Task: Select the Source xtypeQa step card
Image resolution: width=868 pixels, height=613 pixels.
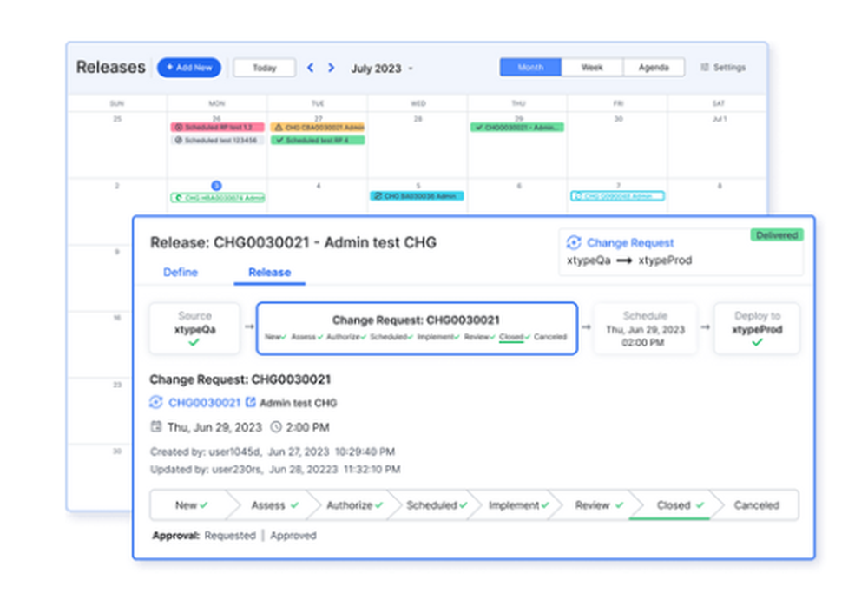Action: [194, 328]
